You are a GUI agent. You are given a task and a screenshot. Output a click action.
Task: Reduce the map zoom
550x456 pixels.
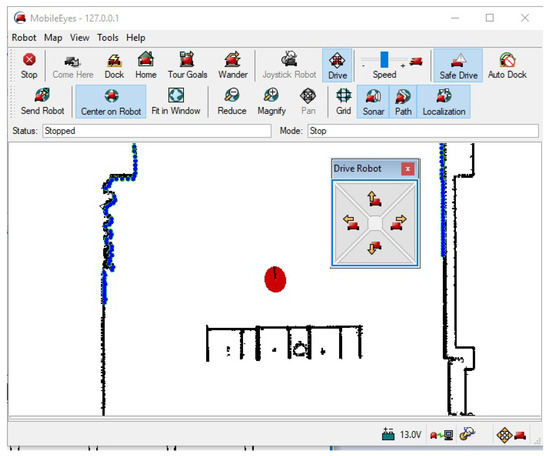232,101
